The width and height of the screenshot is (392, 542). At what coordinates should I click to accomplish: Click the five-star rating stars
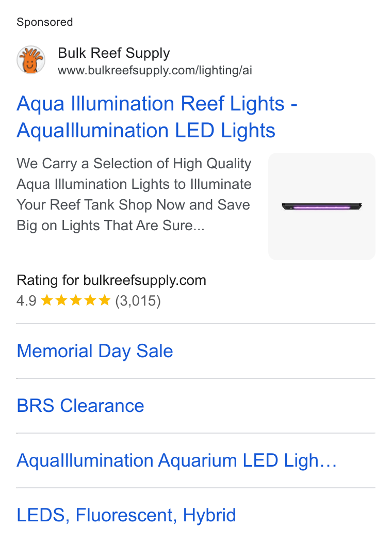click(76, 300)
